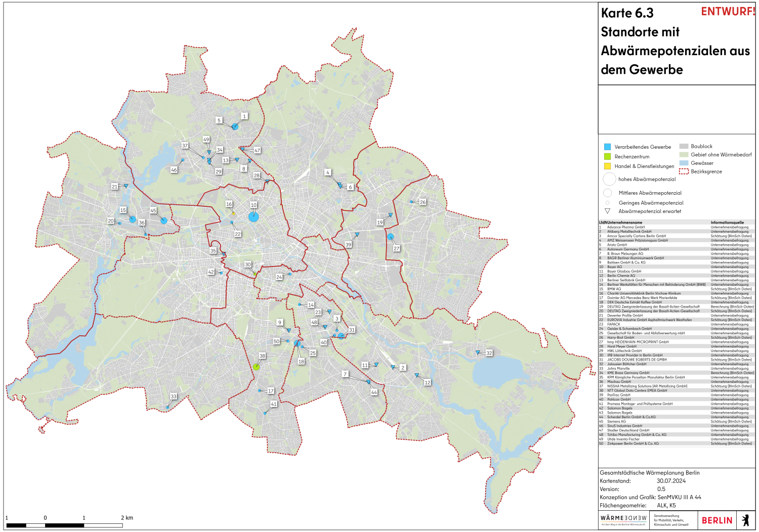Click the 'Abwärmepotenzial erwartet' legend triangle
759x532 pixels.
pyautogui.click(x=607, y=211)
